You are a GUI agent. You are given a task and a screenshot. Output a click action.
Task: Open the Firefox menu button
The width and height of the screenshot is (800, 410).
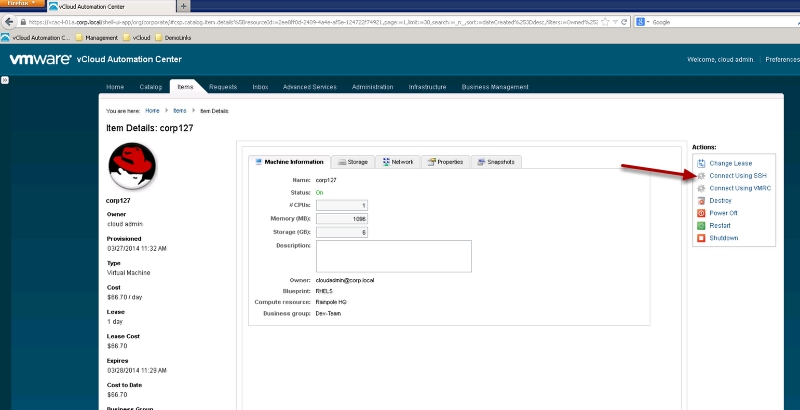[x=22, y=4]
